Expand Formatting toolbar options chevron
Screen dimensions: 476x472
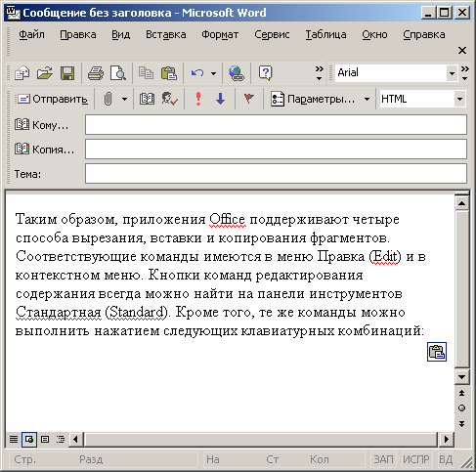click(x=465, y=73)
